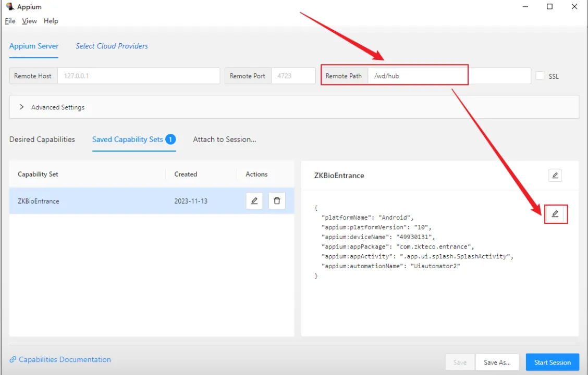The width and height of the screenshot is (588, 375).
Task: Open the File menu
Action: coord(10,21)
